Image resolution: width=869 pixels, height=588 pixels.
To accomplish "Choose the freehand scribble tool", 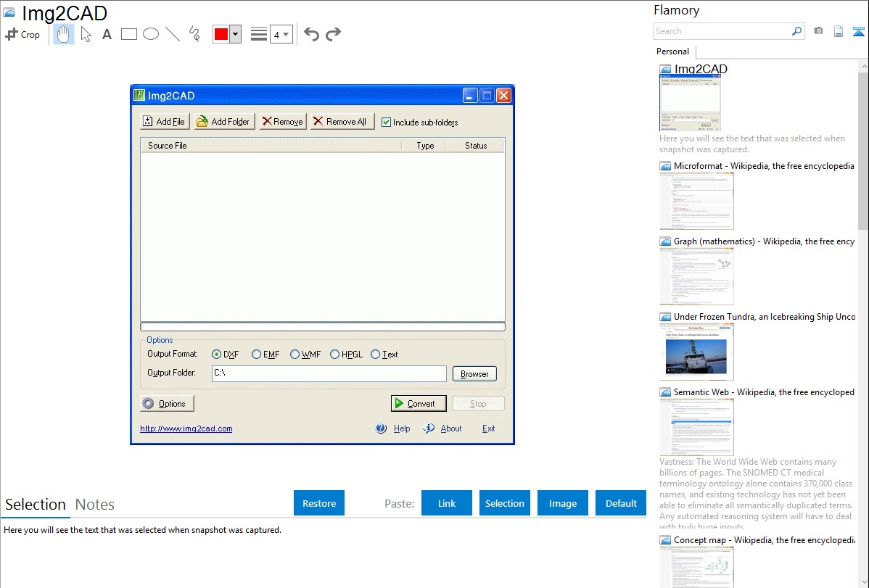I will pos(194,34).
